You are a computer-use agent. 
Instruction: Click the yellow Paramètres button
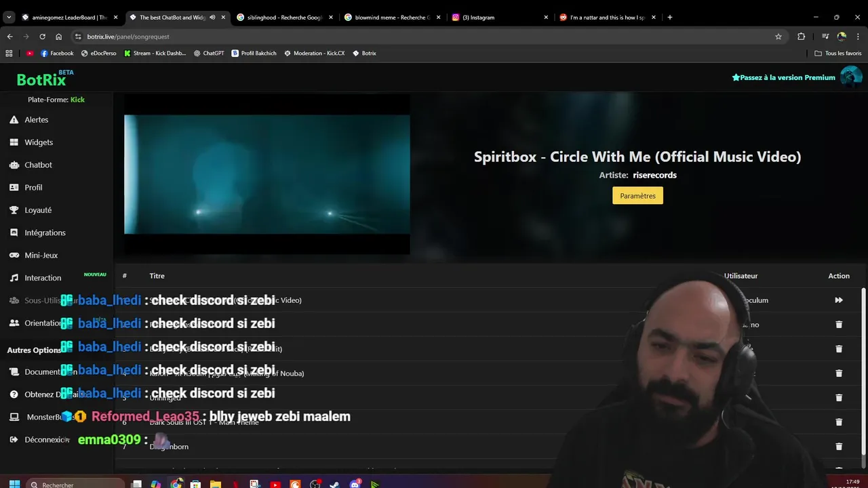(637, 196)
